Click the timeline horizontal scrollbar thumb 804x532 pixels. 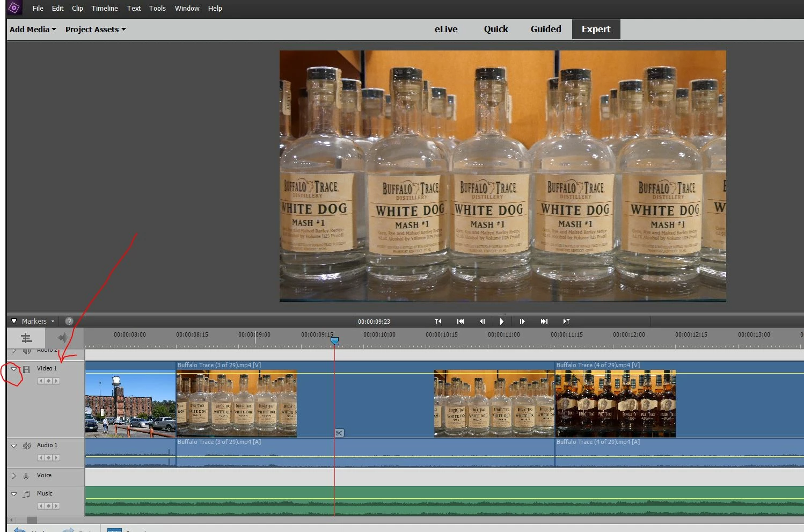point(32,520)
